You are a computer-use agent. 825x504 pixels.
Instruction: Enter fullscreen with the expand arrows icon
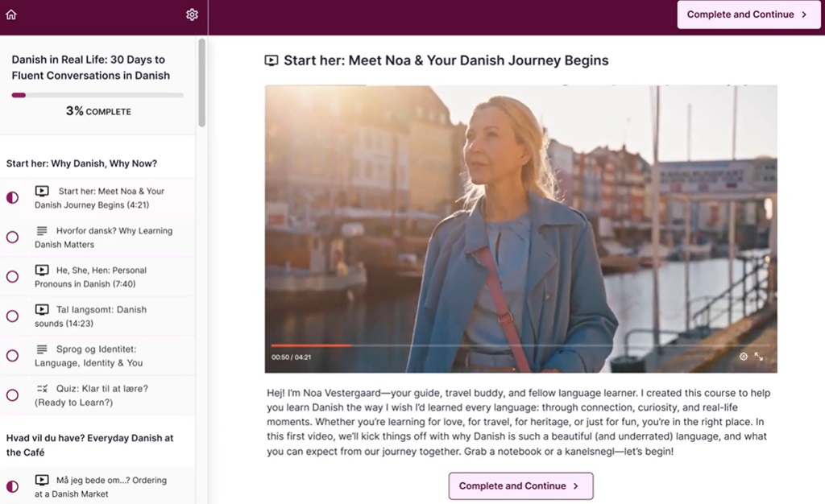pyautogui.click(x=759, y=357)
